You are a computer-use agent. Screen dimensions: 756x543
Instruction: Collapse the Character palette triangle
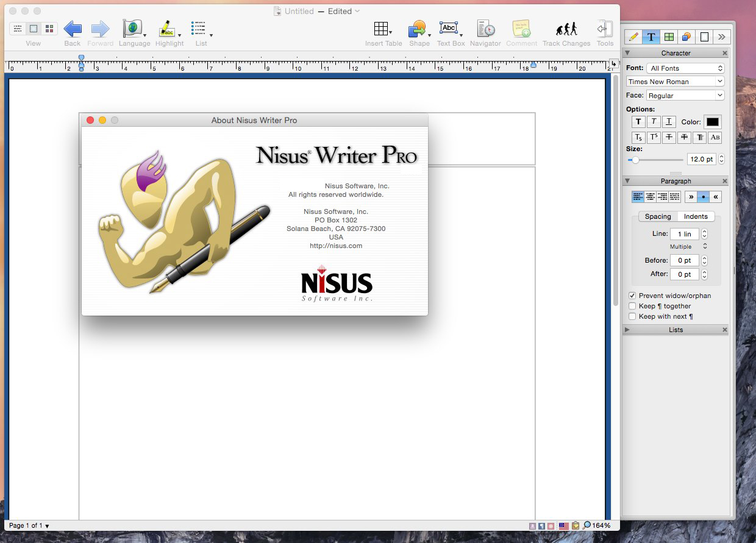[x=627, y=53]
